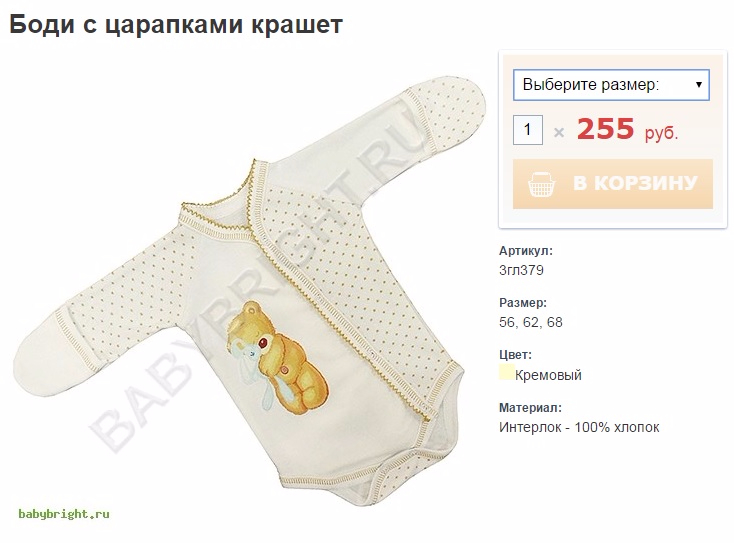Click the "Цвет:" label

pyautogui.click(x=515, y=355)
